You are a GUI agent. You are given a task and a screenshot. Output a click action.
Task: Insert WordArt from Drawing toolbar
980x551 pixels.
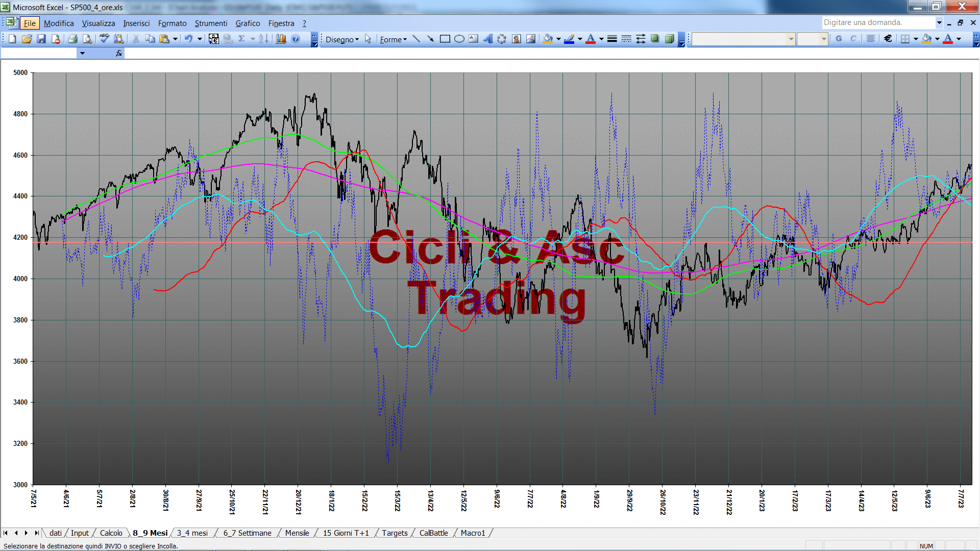pyautogui.click(x=487, y=39)
